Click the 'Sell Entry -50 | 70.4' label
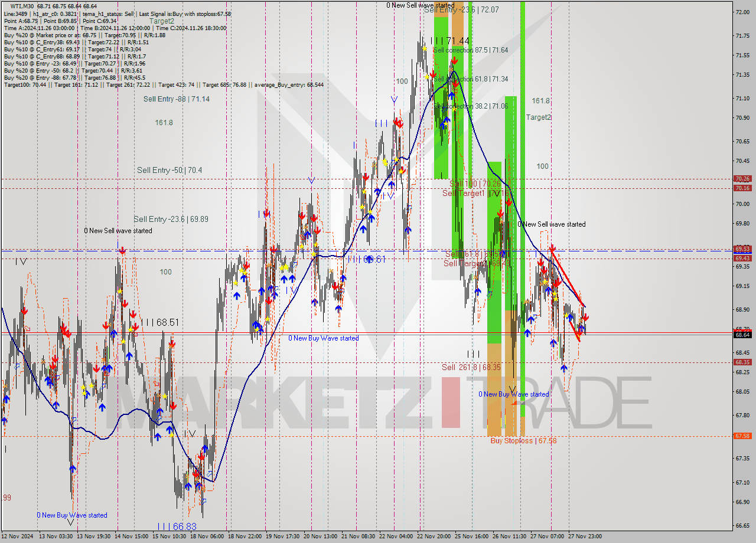756x543 pixels. coord(170,170)
